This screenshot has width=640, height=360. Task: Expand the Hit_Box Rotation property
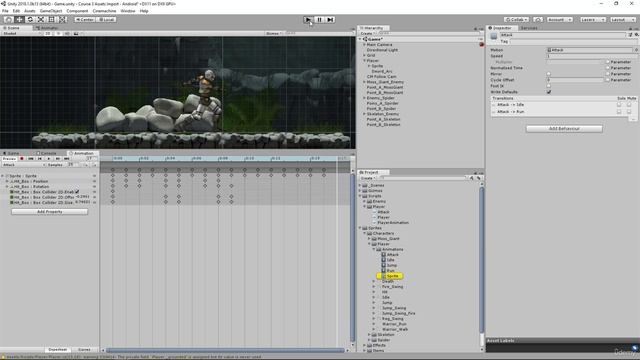point(7,186)
